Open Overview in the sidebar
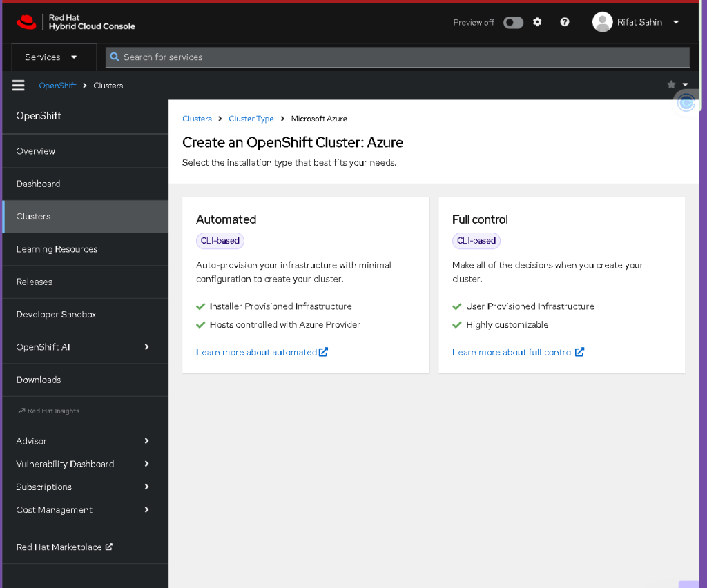Viewport: 707px width, 588px height. (x=85, y=151)
